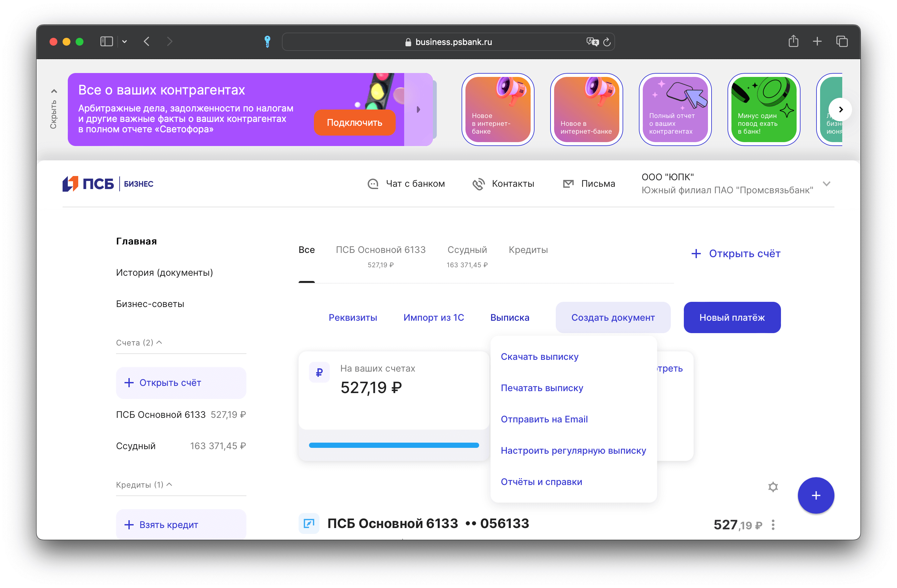Open Контакты link
The width and height of the screenshot is (897, 588).
pyautogui.click(x=513, y=184)
